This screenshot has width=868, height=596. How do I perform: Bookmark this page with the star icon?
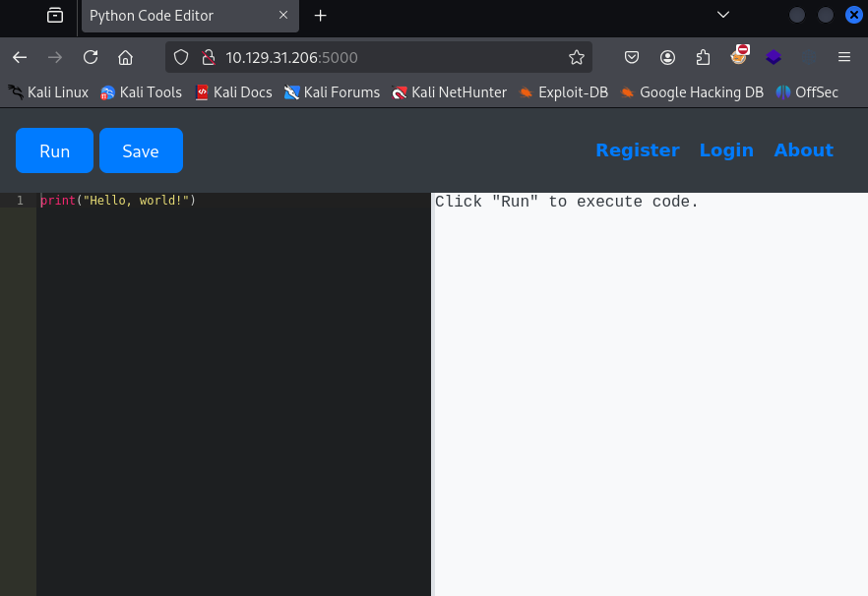pyautogui.click(x=577, y=57)
